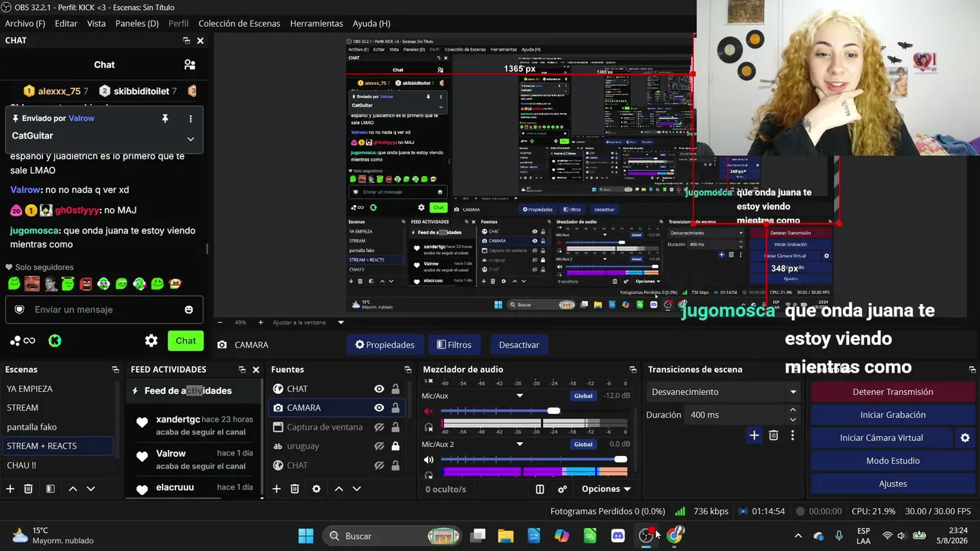Enable Modo Estudio
Screen dimensions: 980x551
click(893, 461)
